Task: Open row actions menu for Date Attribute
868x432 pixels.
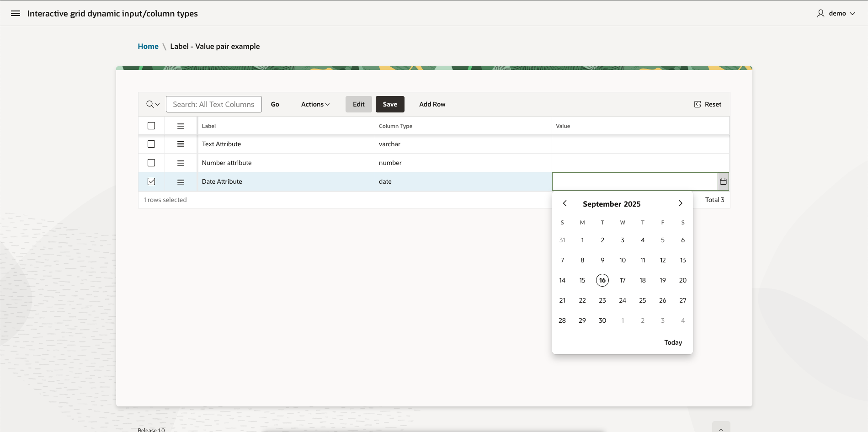Action: tap(181, 181)
